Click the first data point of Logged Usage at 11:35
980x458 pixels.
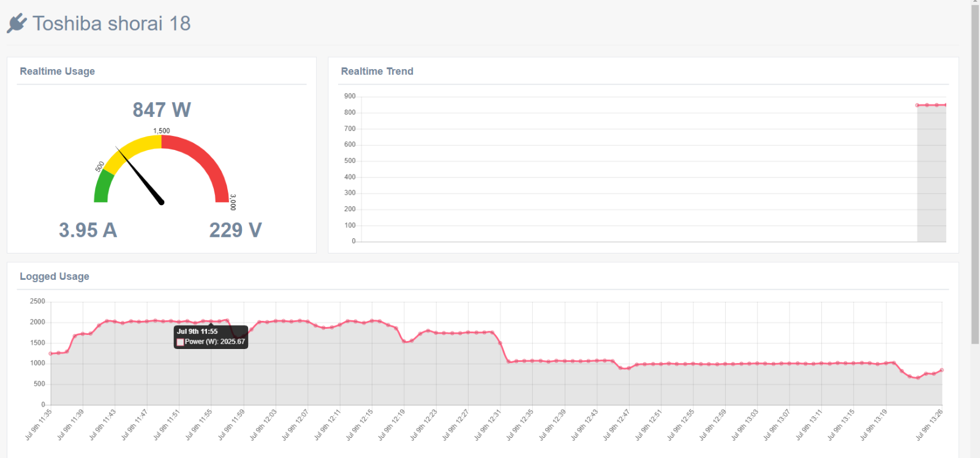coord(50,353)
